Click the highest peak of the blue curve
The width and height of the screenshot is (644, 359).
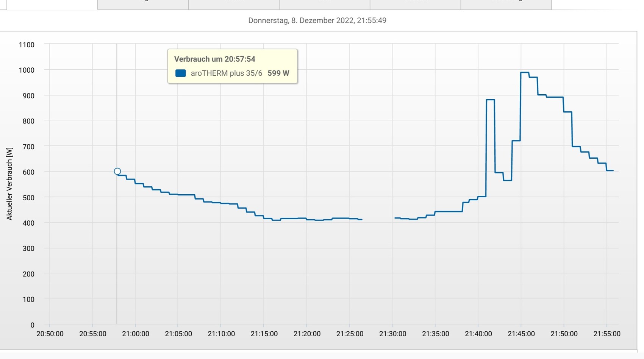coord(525,72)
